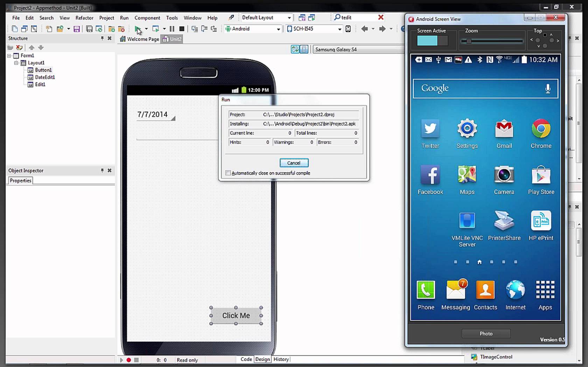The height and width of the screenshot is (367, 588).
Task: Collapse the Layout1 tree node
Action: pyautogui.click(x=16, y=63)
